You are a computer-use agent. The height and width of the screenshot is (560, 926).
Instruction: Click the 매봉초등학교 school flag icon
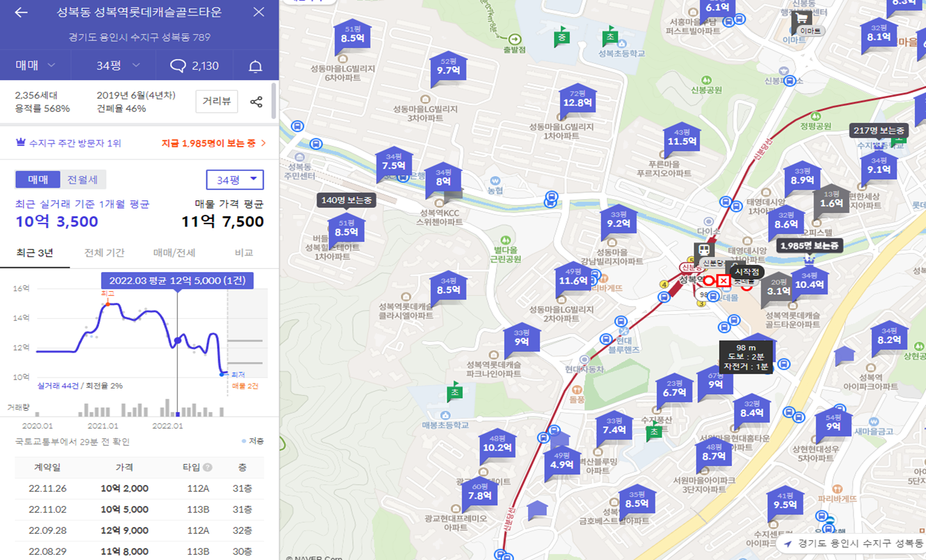coord(454,393)
